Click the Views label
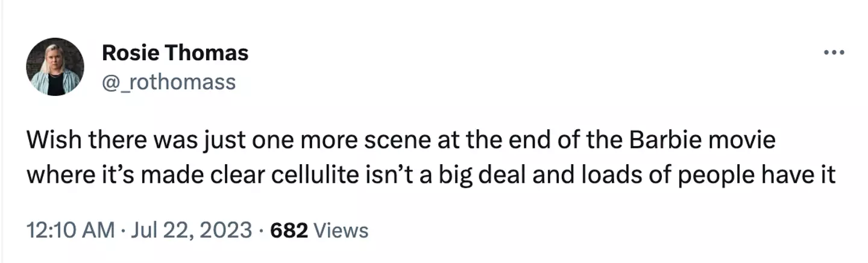868x263 pixels. tap(341, 230)
